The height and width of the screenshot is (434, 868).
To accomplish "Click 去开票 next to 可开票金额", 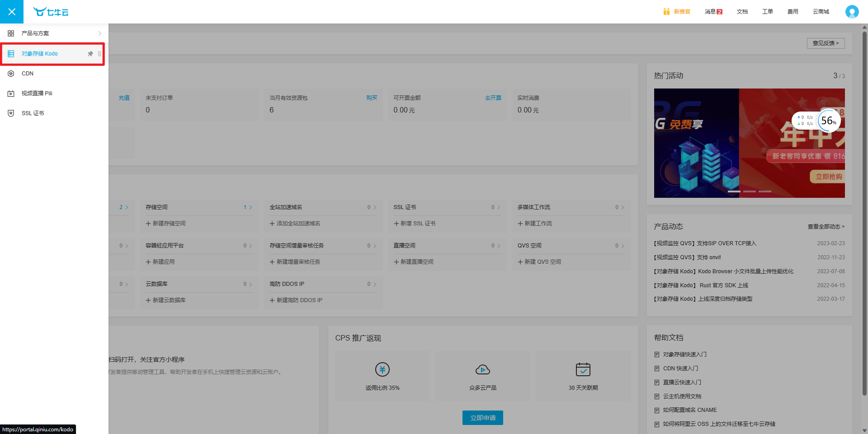I will pos(493,98).
